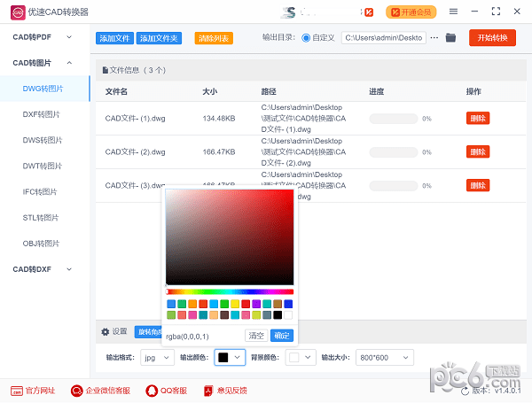Viewport: 532px width, 403px height.
Task: Open the output directory folder icon
Action: 450,38
